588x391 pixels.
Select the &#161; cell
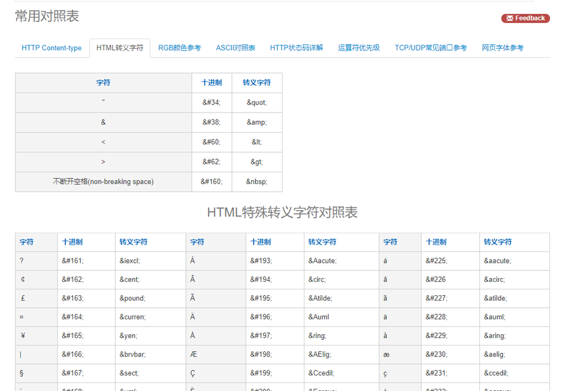point(86,261)
